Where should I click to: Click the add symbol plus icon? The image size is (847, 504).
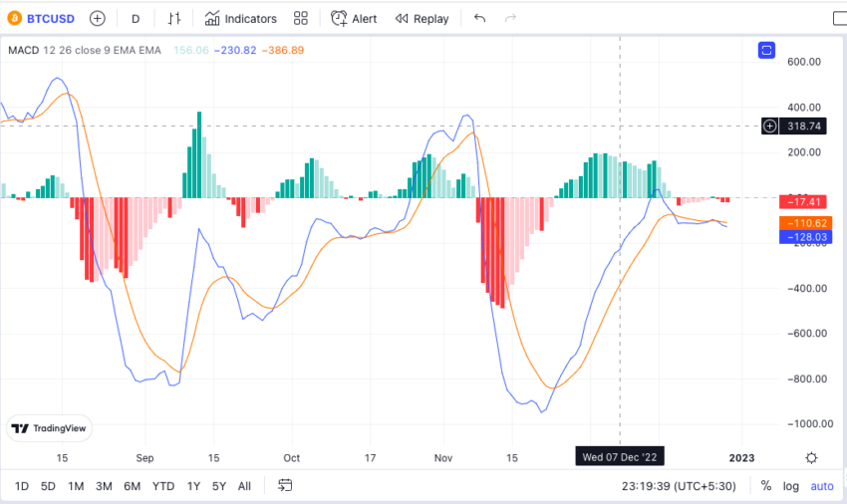(98, 18)
